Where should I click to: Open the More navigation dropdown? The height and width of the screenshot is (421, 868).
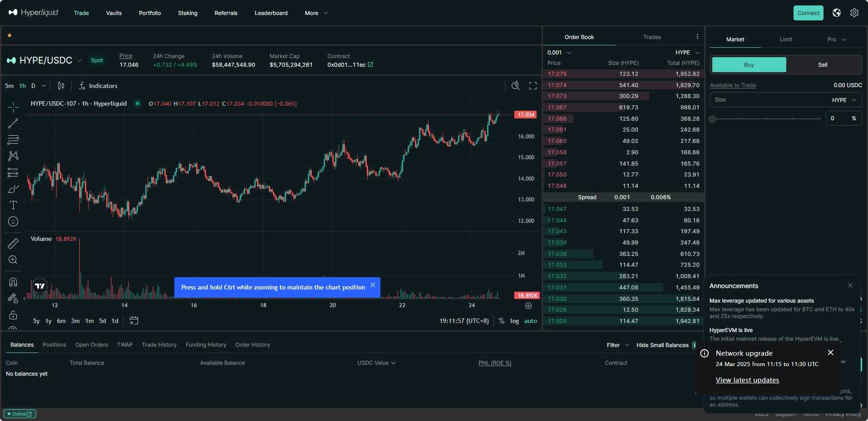[316, 13]
